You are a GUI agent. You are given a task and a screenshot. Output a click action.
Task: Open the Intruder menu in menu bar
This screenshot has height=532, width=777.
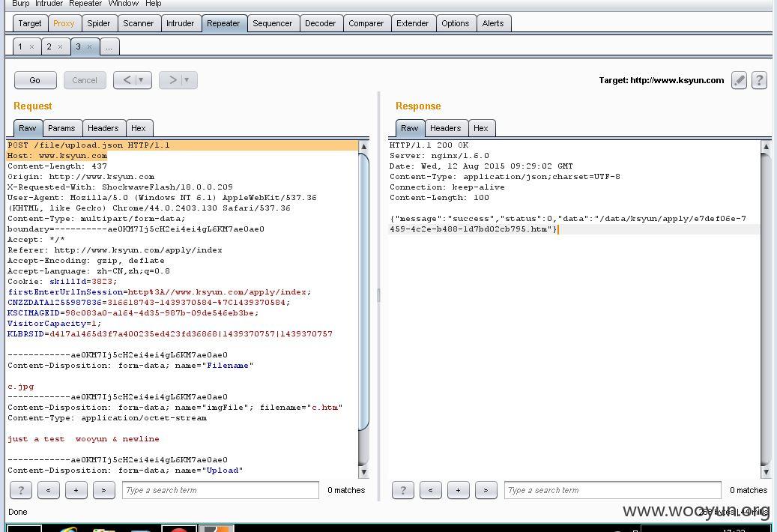click(49, 4)
